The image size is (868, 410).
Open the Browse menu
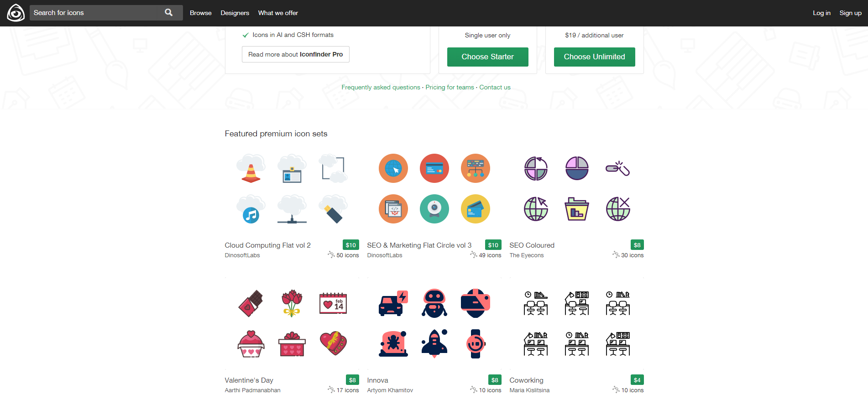tap(201, 13)
